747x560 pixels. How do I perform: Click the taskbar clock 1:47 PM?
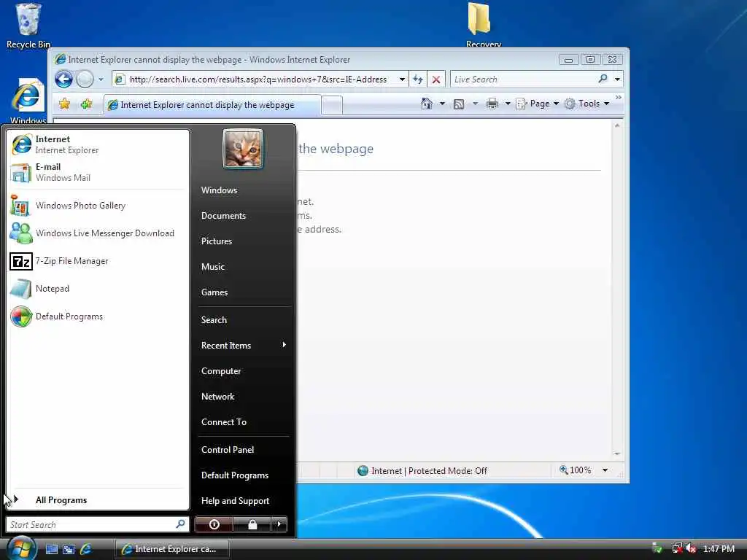coord(719,549)
